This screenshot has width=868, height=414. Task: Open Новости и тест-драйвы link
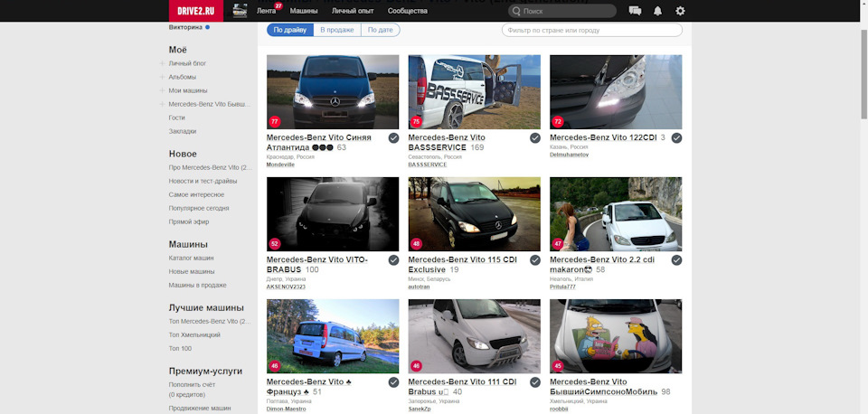tap(203, 181)
